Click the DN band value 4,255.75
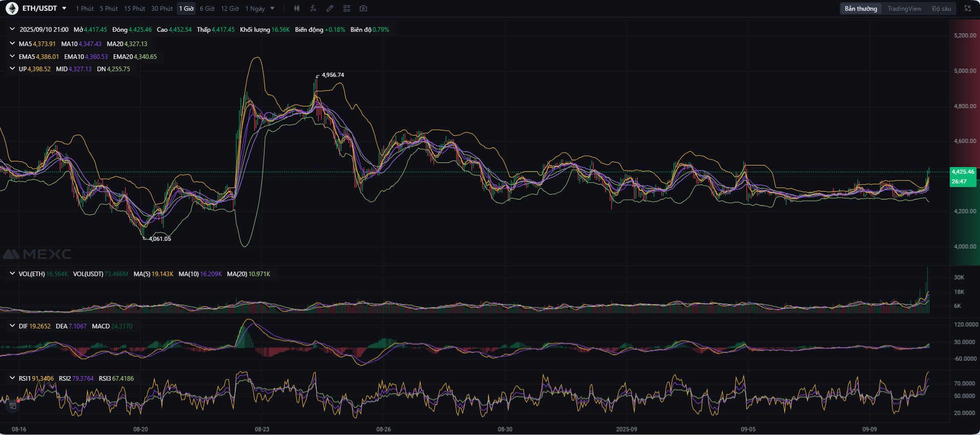 coord(118,69)
